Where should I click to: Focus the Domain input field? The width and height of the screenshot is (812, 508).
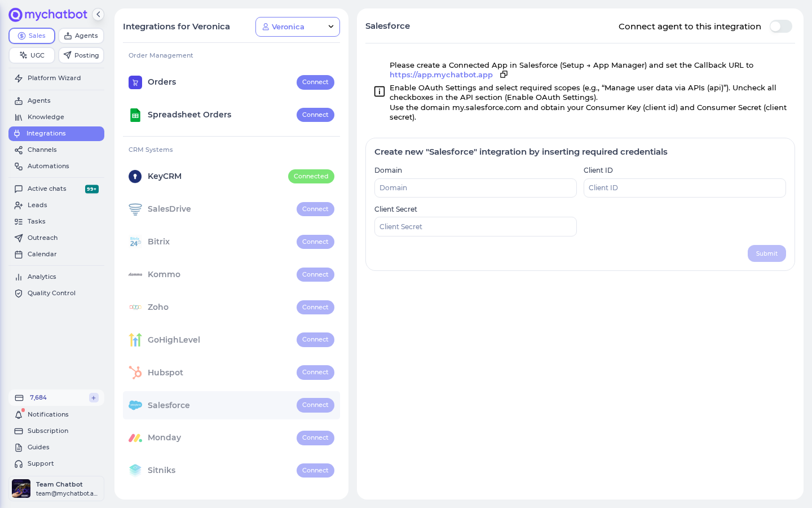pyautogui.click(x=475, y=188)
